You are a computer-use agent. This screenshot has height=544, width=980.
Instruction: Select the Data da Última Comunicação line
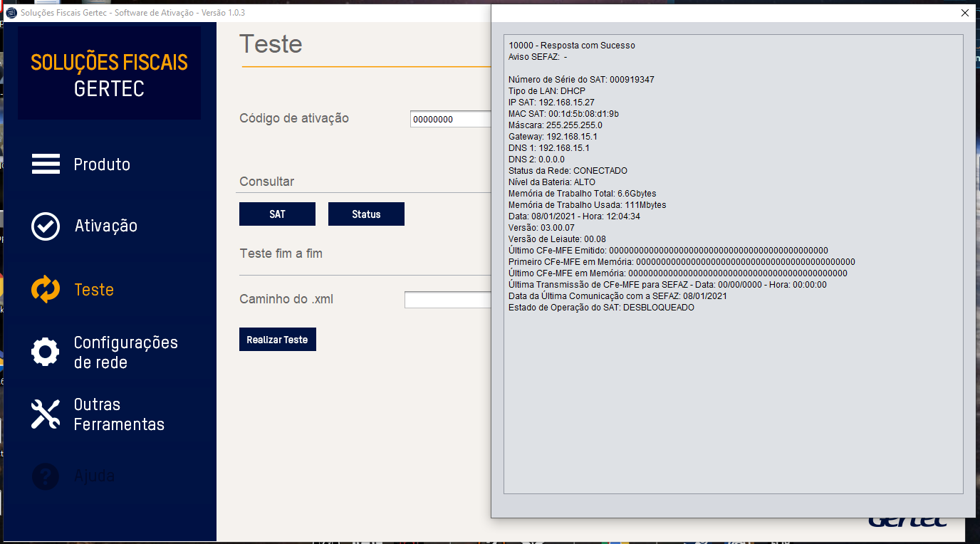[617, 296]
